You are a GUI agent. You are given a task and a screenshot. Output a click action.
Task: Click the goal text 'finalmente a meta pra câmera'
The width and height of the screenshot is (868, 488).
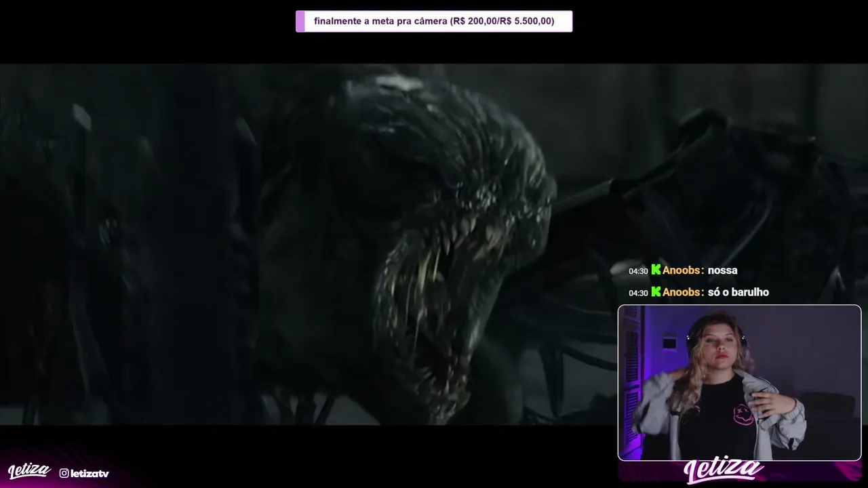click(x=380, y=21)
